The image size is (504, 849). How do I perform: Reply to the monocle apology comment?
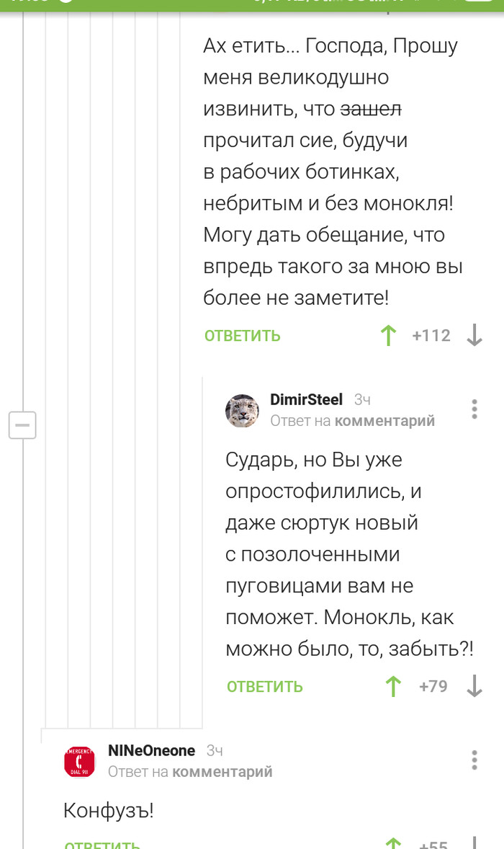tap(243, 336)
